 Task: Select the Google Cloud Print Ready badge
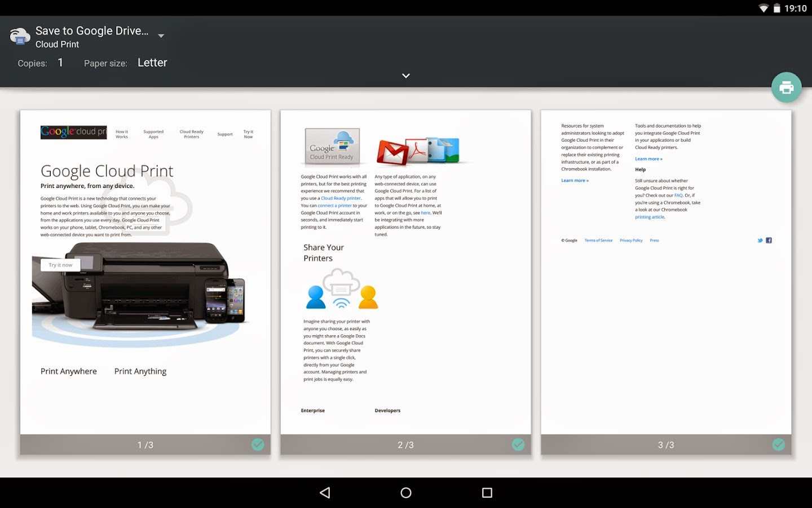click(x=332, y=146)
